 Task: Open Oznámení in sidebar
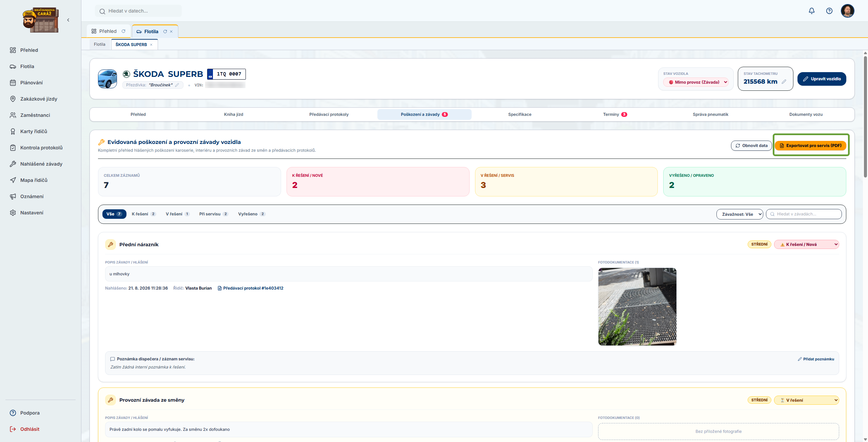coord(32,196)
